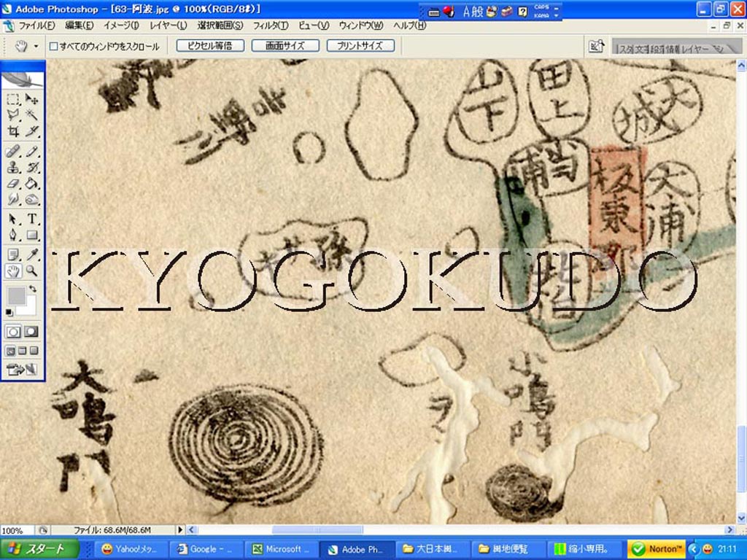Click the feather banner atop the toolbox
The image size is (747, 560).
coord(23,80)
